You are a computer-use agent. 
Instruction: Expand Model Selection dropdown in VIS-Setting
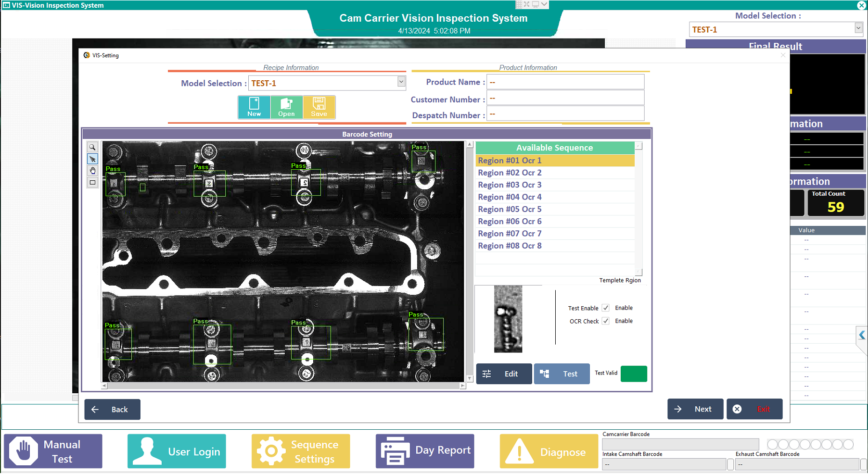[x=401, y=82]
